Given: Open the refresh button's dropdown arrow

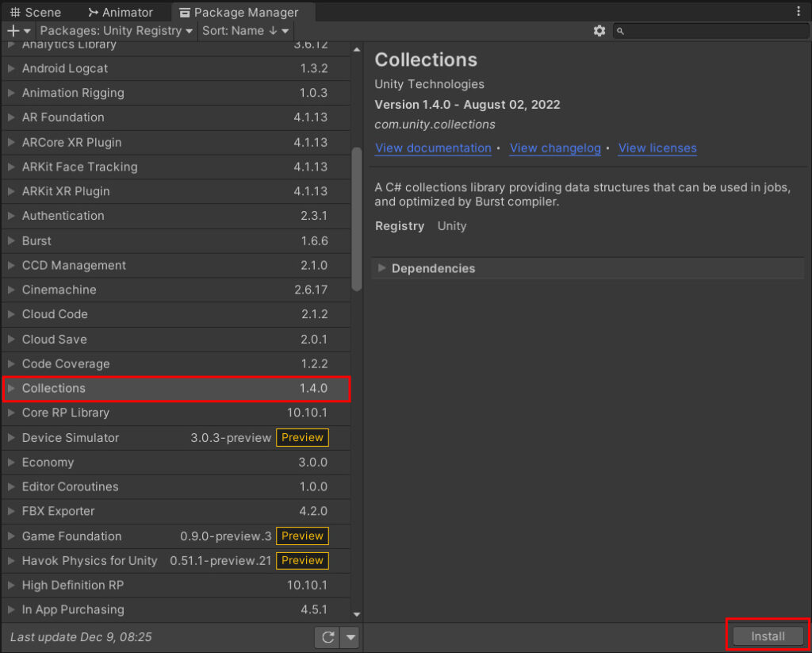Looking at the screenshot, I should pos(349,636).
